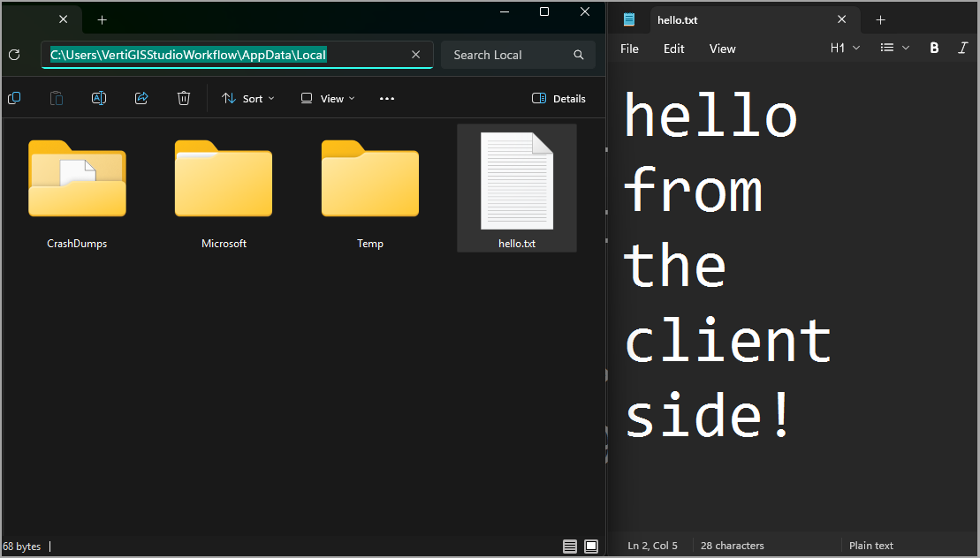
Task: Click the word hello in Notepad text
Action: (x=710, y=115)
